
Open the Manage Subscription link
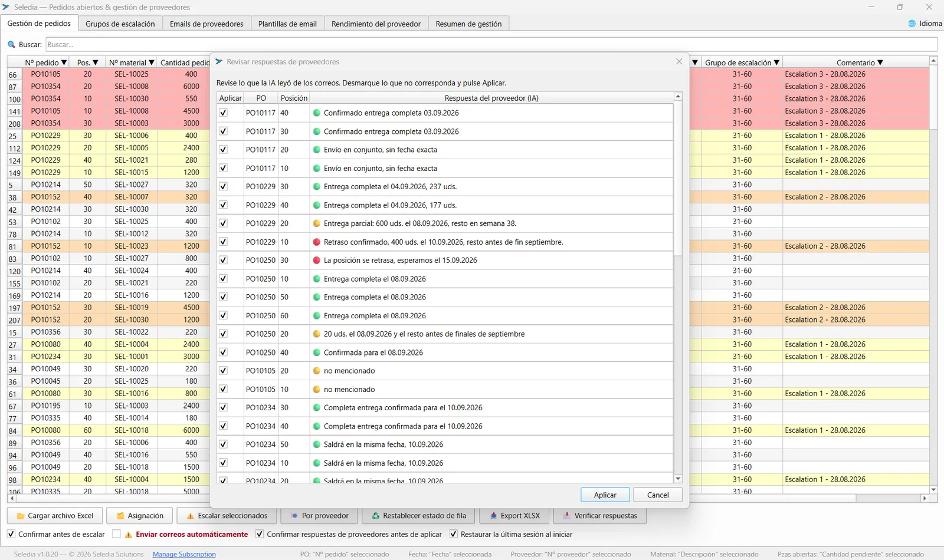tap(184, 554)
